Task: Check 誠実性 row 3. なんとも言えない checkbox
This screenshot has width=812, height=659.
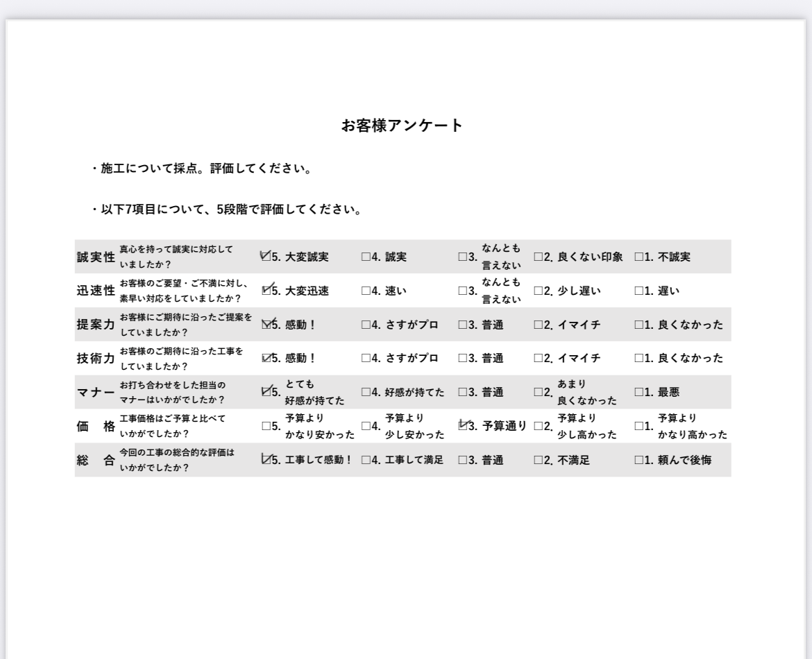Action: pyautogui.click(x=462, y=257)
